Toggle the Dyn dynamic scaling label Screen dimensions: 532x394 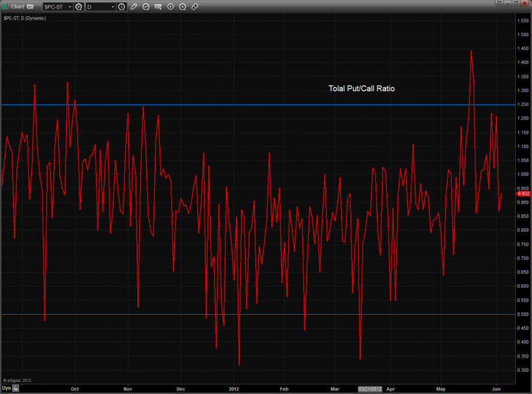(x=6, y=389)
